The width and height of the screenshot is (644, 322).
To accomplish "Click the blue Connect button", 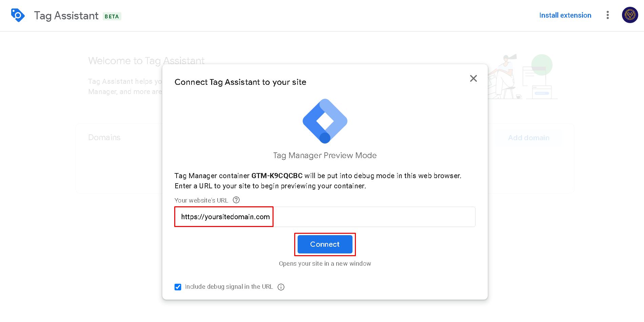I will 325,244.
